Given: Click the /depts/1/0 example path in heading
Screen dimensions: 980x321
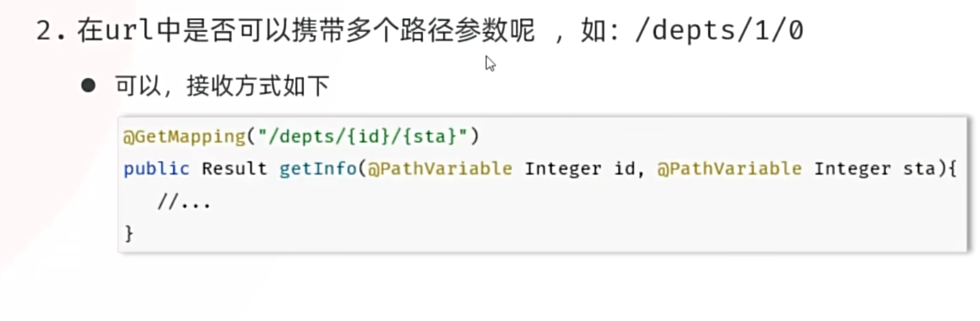Looking at the screenshot, I should 718,31.
